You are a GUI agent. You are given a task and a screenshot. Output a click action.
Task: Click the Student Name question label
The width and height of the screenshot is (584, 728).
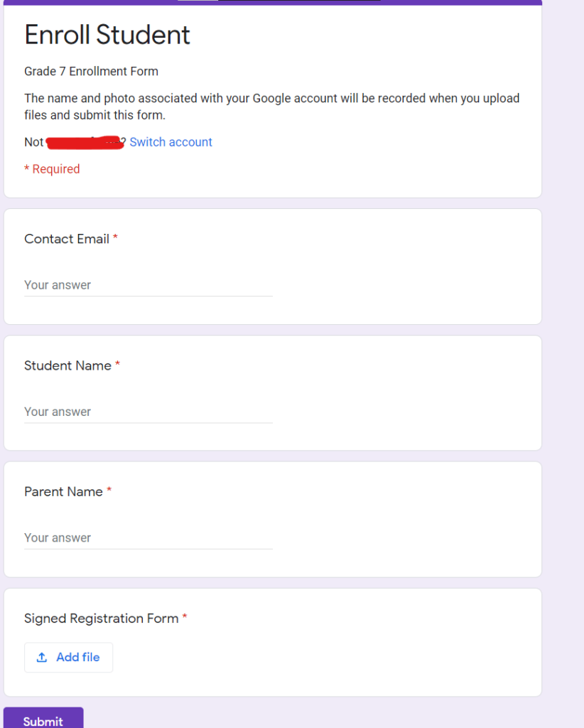(68, 365)
